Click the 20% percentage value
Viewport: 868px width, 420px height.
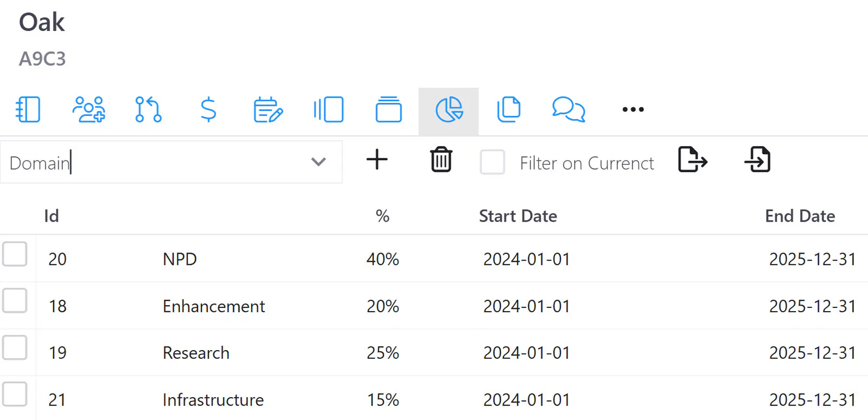[382, 306]
